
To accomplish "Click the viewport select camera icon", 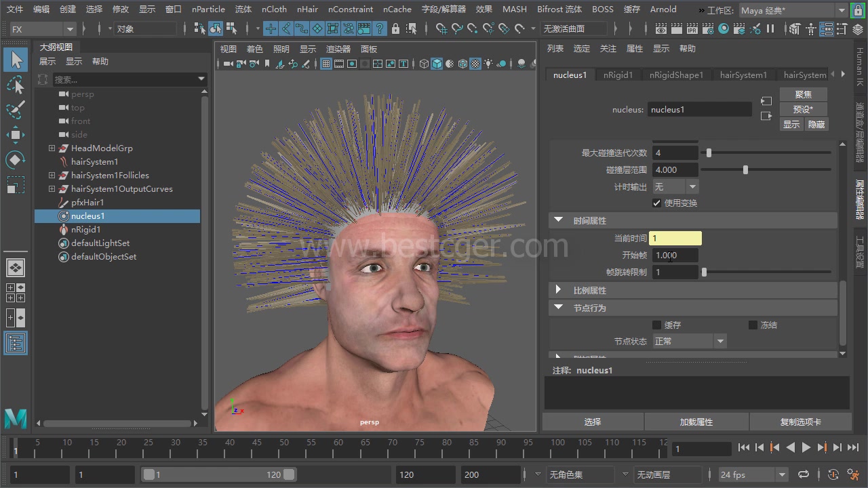I will (227, 64).
